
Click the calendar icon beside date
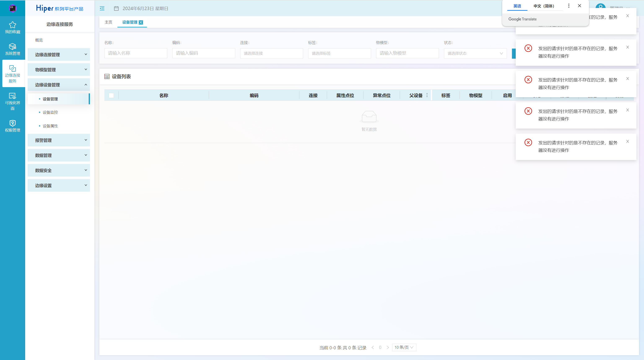pyautogui.click(x=116, y=9)
